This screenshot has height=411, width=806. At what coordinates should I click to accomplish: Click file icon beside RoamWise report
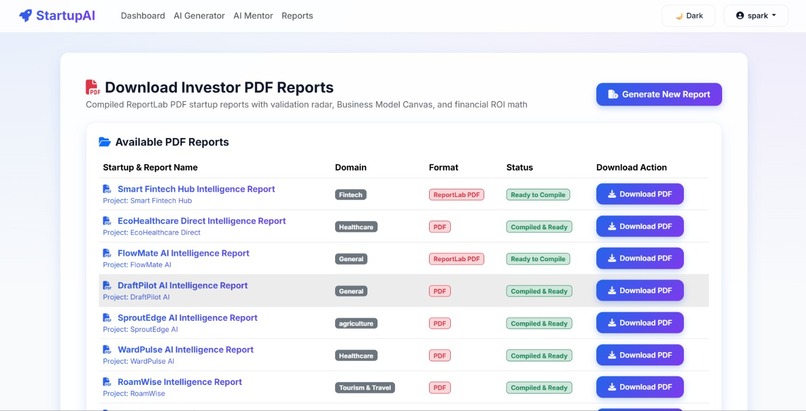click(x=107, y=382)
